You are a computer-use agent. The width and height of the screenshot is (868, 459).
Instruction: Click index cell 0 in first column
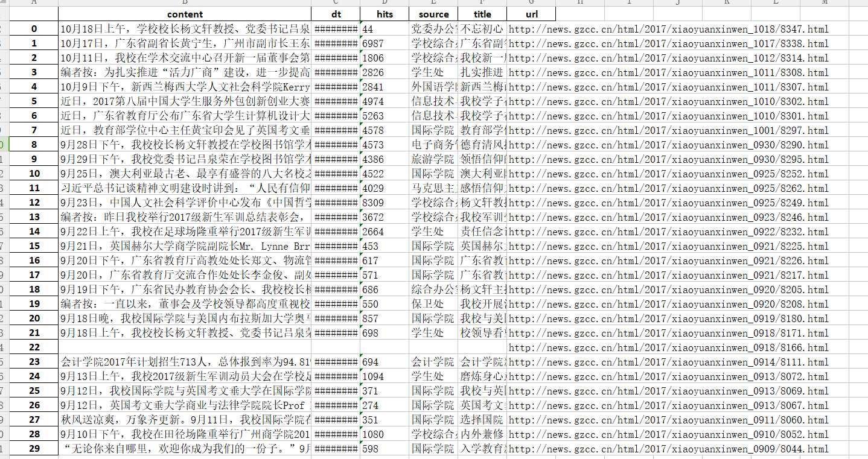(34, 28)
